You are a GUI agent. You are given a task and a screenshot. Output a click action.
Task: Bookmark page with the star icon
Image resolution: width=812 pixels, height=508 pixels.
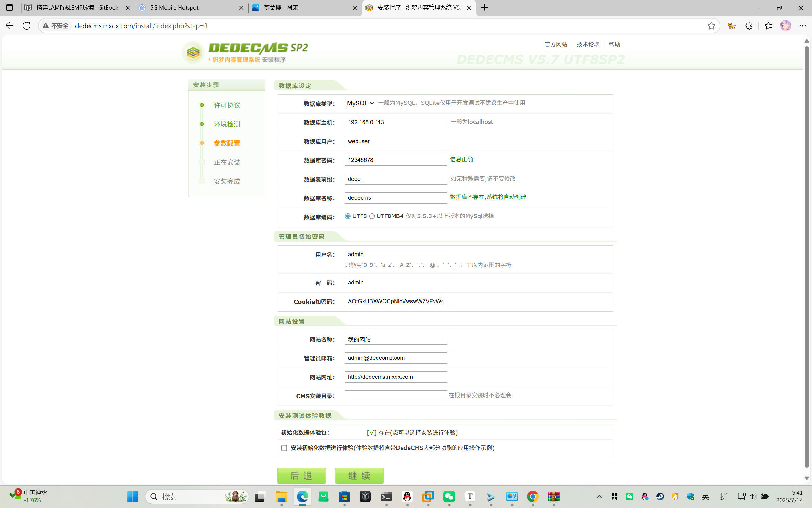pos(711,26)
